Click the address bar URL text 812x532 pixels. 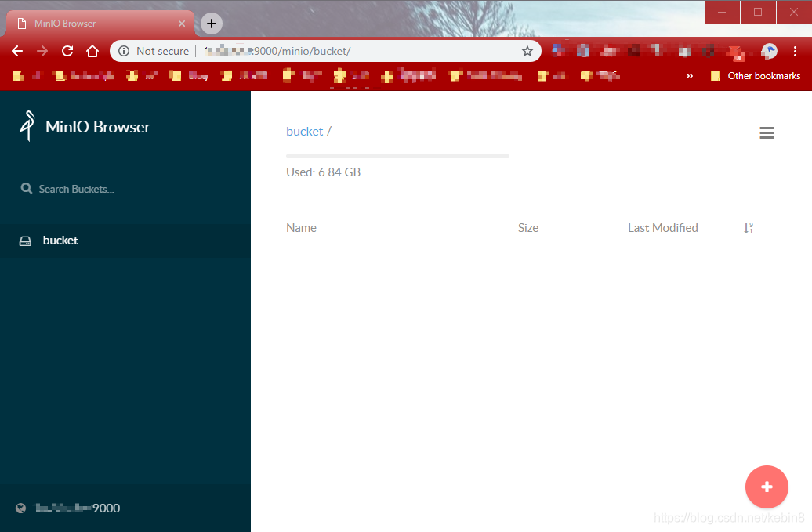pos(277,51)
